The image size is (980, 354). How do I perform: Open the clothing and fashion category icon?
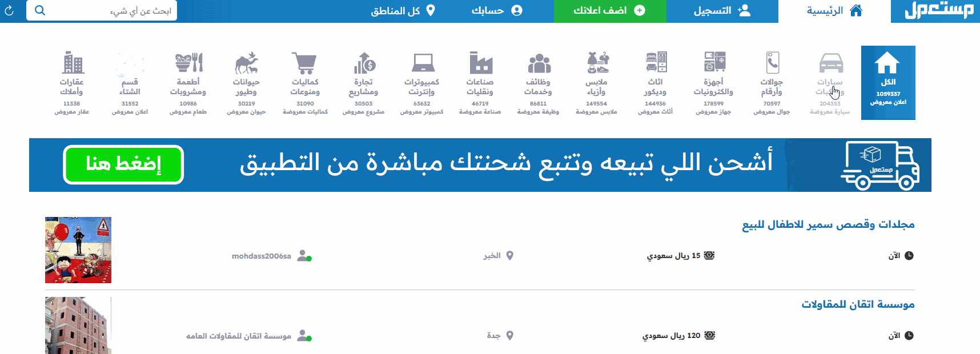597,62
